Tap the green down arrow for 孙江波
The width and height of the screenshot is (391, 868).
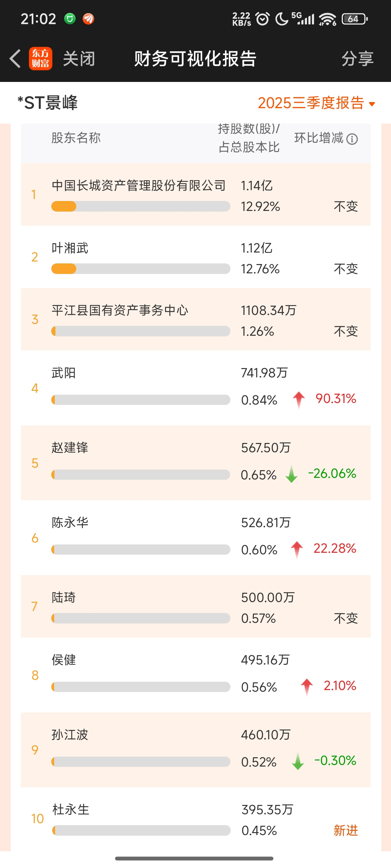297,761
